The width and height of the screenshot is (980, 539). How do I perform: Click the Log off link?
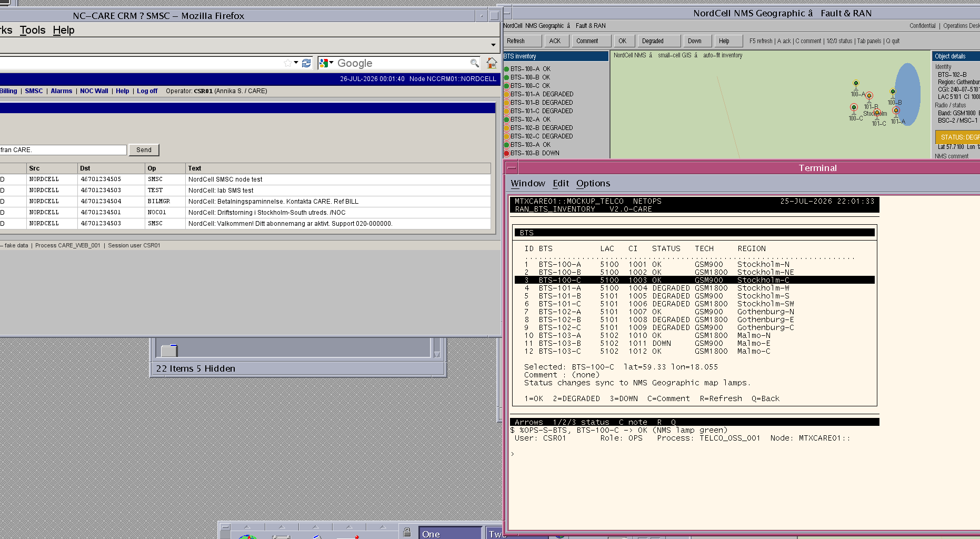pyautogui.click(x=147, y=91)
